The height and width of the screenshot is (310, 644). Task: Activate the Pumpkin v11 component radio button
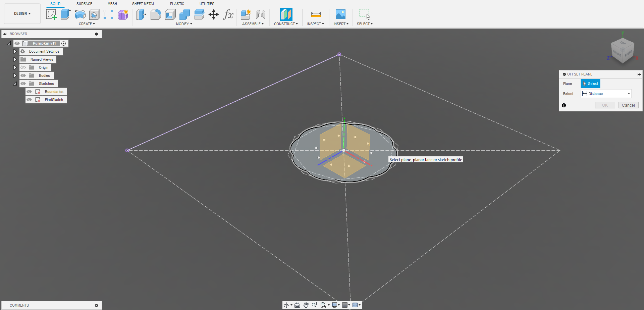(64, 43)
